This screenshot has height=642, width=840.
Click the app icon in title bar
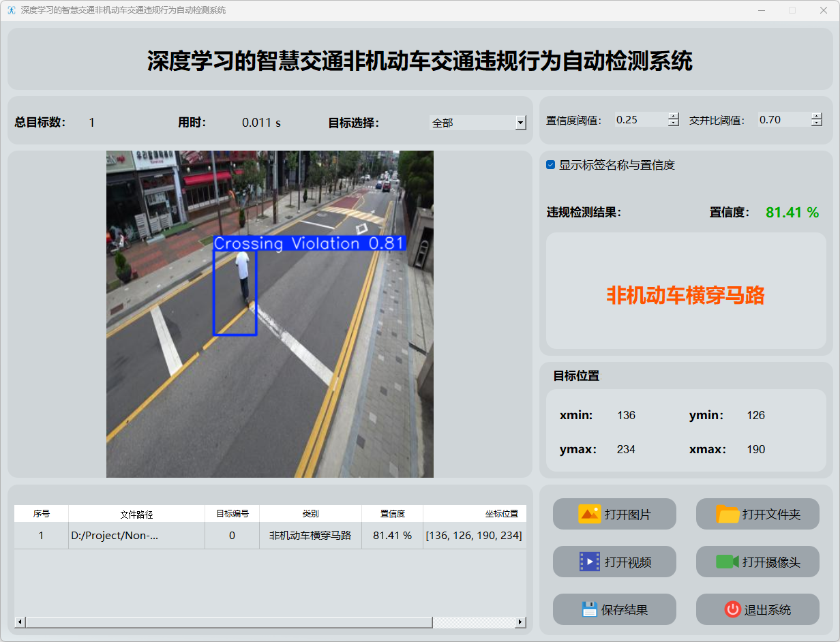(x=12, y=10)
